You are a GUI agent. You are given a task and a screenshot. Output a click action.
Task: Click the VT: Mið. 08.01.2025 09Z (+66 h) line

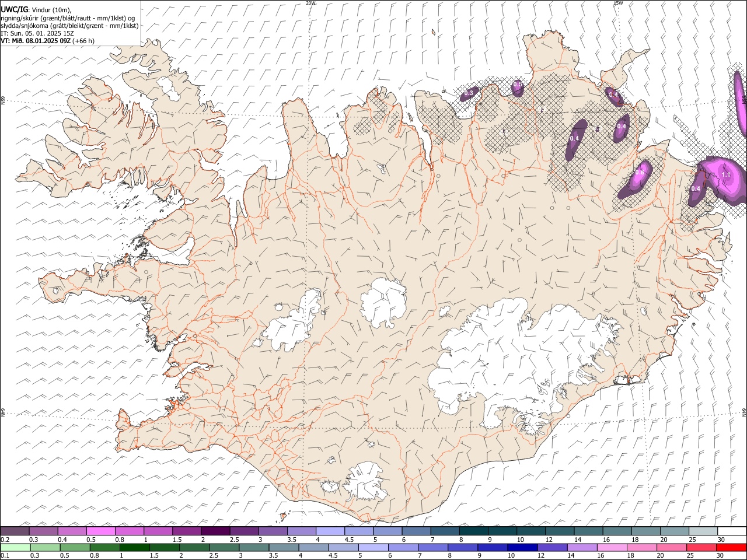pos(47,41)
